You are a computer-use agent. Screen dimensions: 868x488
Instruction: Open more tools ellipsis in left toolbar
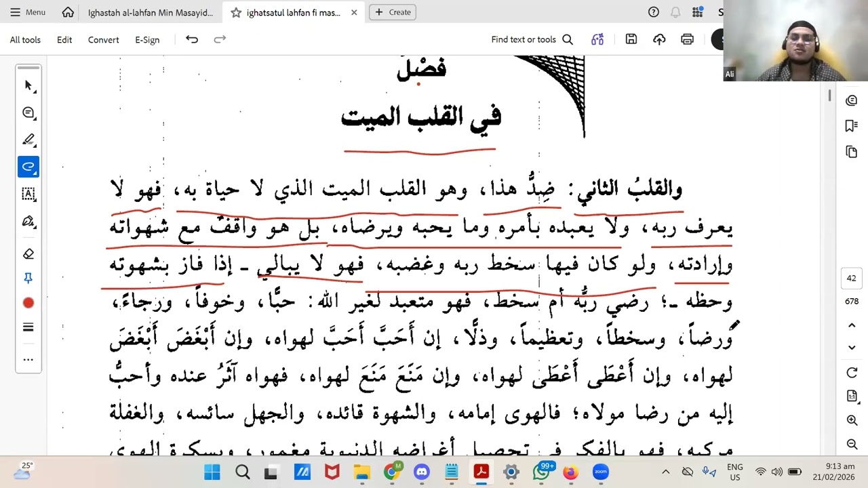coord(28,359)
